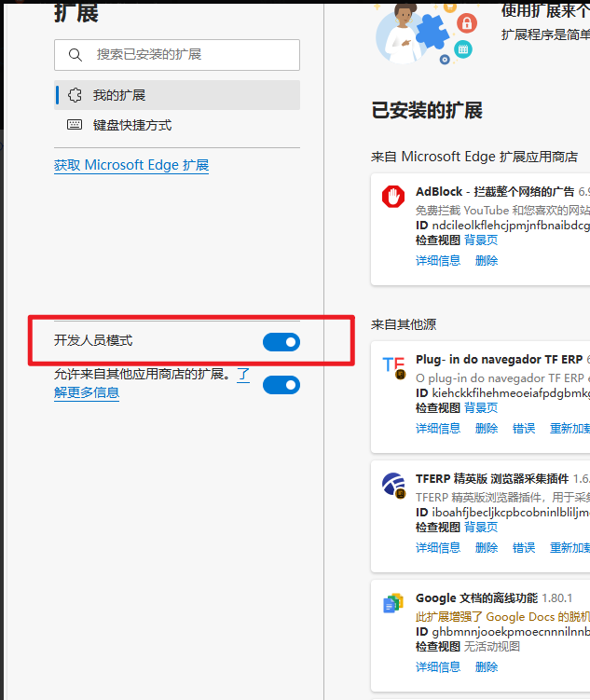Click the TFERP 精英版 globe icon

tap(393, 485)
